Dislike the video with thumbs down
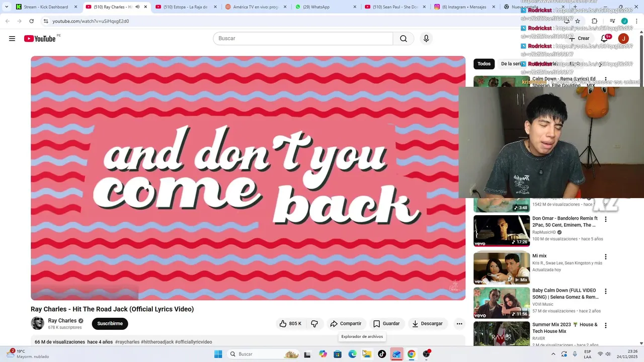This screenshot has width=644, height=362. (314, 324)
